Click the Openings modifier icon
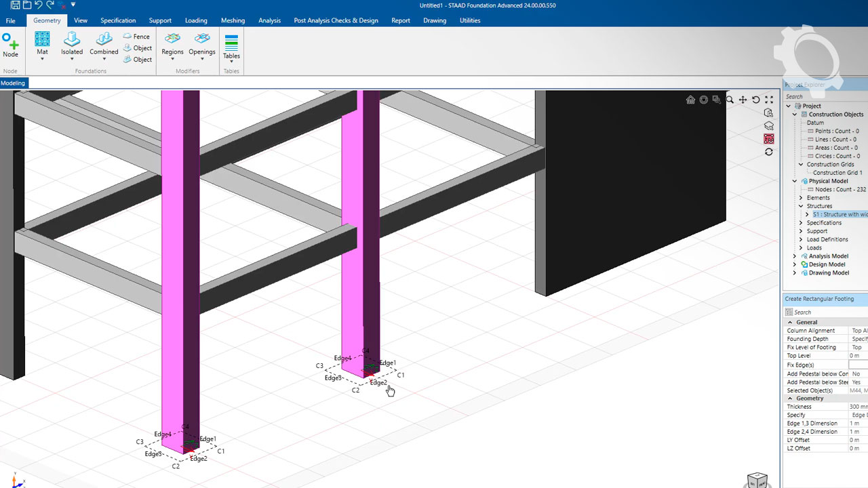The width and height of the screenshot is (868, 488). coord(202,43)
